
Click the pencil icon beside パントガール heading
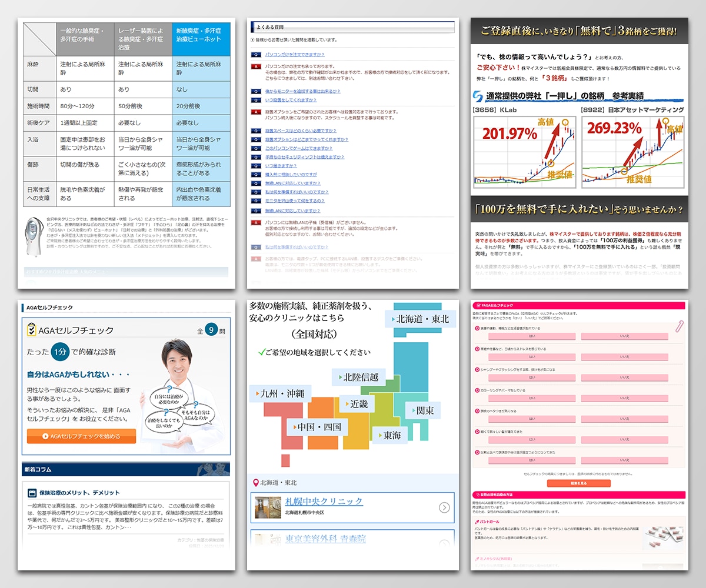477,522
